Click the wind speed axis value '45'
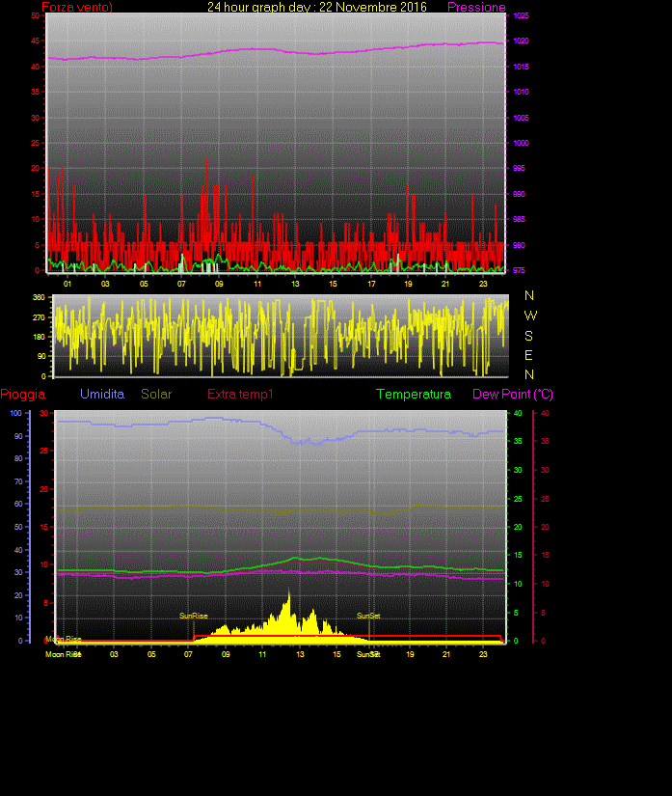Image resolution: width=672 pixels, height=796 pixels. click(35, 41)
